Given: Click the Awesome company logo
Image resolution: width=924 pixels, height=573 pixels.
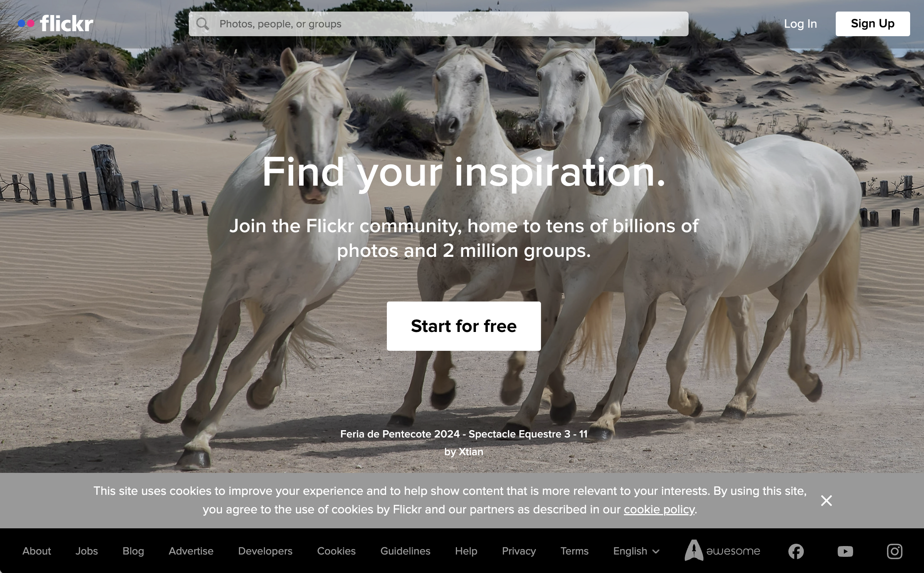Looking at the screenshot, I should pos(722,551).
